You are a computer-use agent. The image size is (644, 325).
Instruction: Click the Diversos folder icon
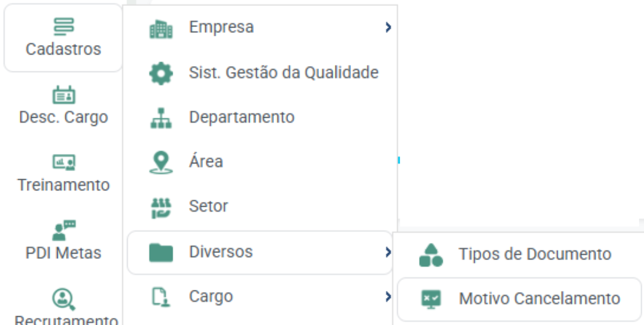(161, 252)
